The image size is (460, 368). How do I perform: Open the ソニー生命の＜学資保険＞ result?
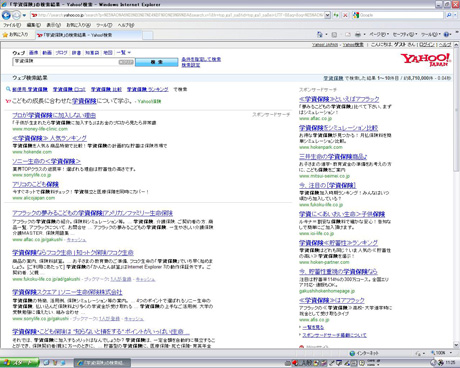pos(47,161)
